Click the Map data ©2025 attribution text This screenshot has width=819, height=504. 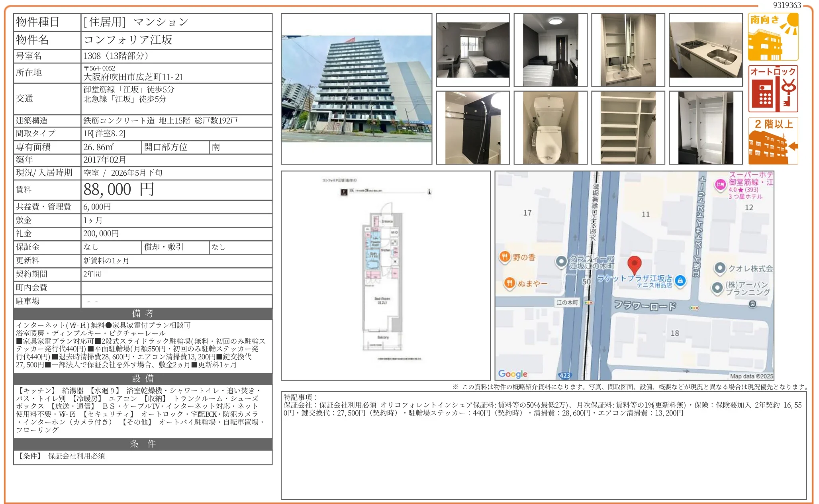pos(752,376)
